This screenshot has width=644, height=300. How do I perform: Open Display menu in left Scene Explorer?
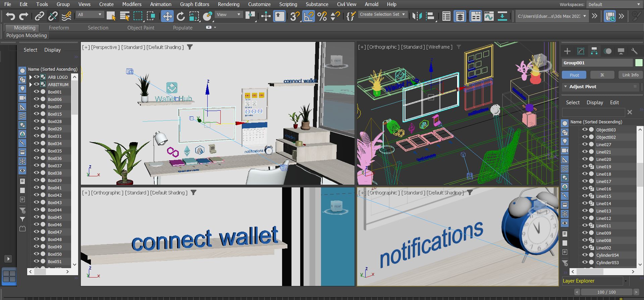52,50
